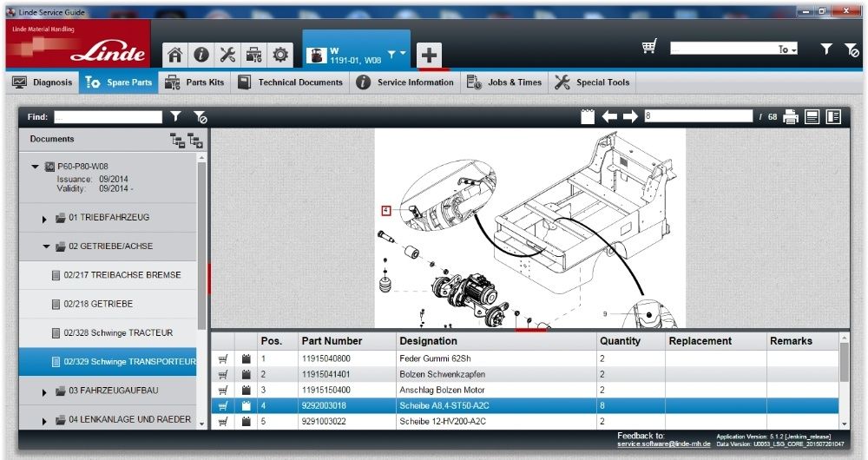Open 02/218 GETRIEBE document
Image resolution: width=868 pixels, height=460 pixels.
(108, 304)
